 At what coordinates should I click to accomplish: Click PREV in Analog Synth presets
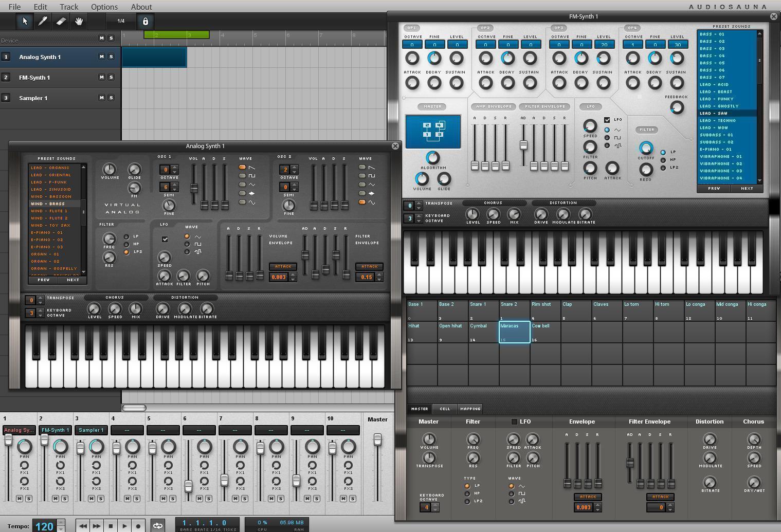pos(43,280)
